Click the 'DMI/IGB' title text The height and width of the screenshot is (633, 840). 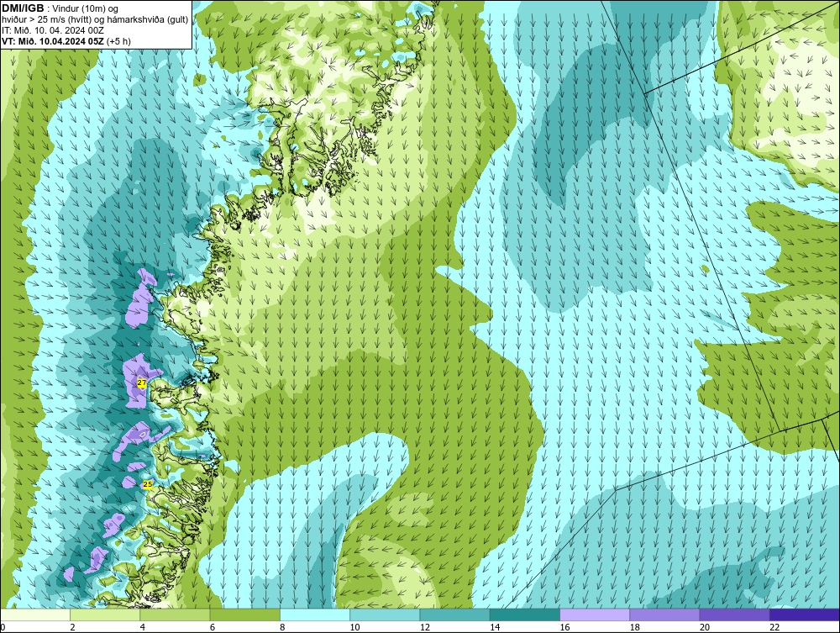(23, 8)
